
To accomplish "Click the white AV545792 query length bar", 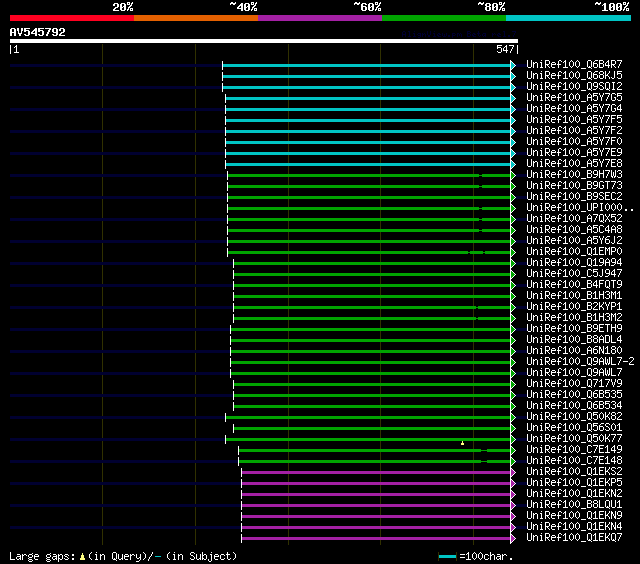I will (x=264, y=41).
